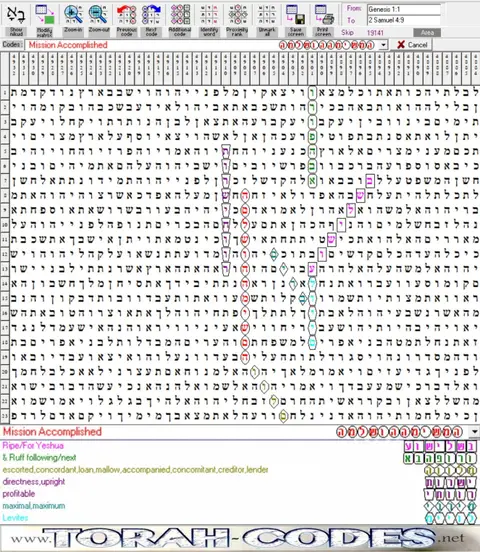Click the 'Show nikud' label button
The height and width of the screenshot is (552, 480).
click(16, 32)
